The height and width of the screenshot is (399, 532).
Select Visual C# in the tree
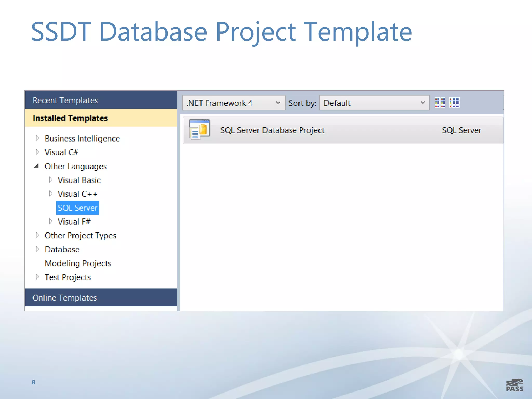click(x=61, y=152)
